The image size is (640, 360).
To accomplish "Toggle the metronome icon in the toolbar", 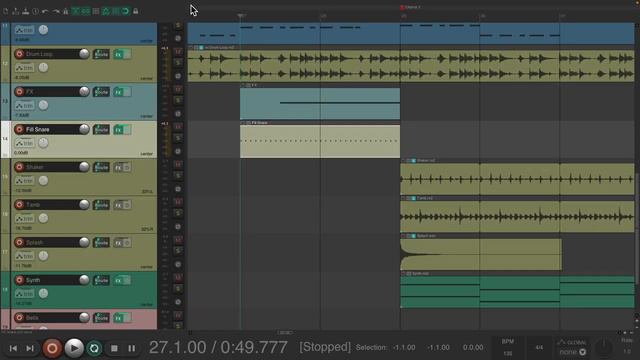I will pyautogui.click(x=65, y=11).
